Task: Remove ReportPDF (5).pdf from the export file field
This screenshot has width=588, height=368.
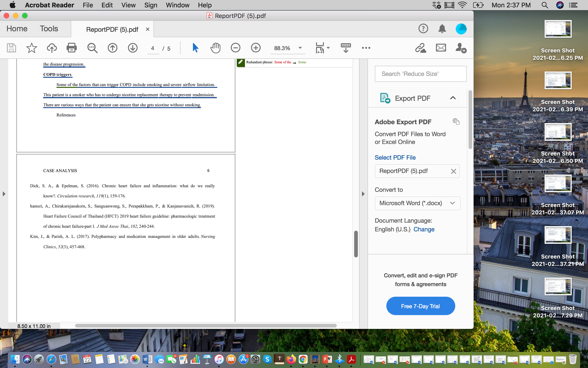Action: [x=453, y=171]
